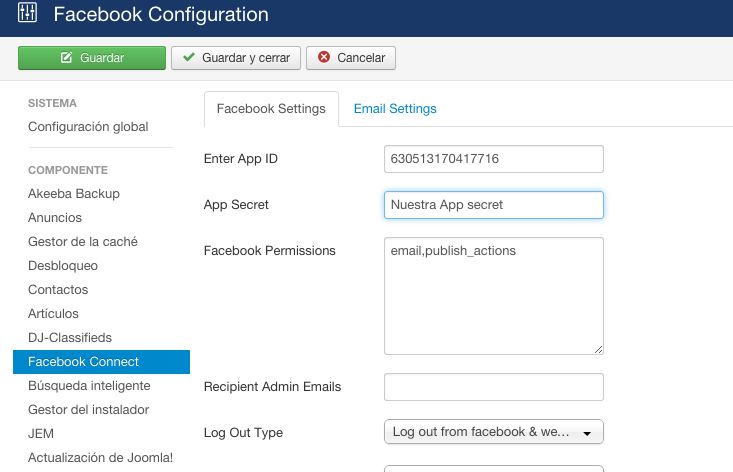This screenshot has height=472, width=733.
Task: Open the Log Out Type dropdown
Action: click(493, 432)
